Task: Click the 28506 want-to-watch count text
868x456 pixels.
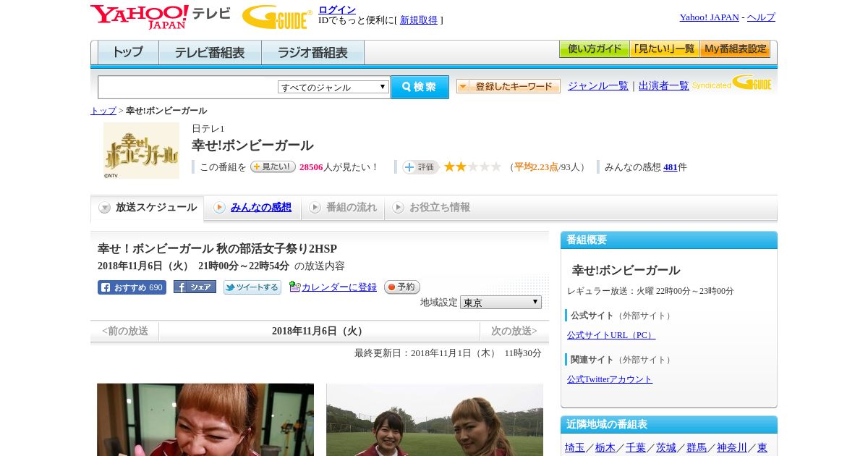Action: point(311,167)
